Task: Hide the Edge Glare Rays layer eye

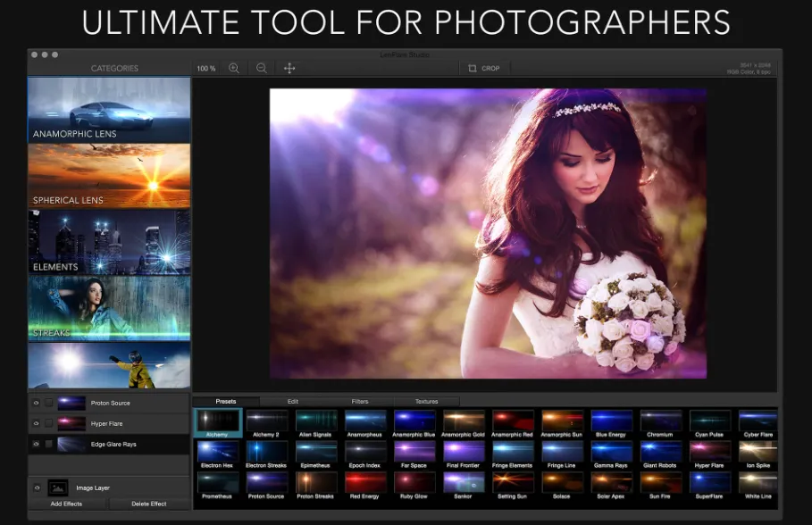Action: point(37,445)
